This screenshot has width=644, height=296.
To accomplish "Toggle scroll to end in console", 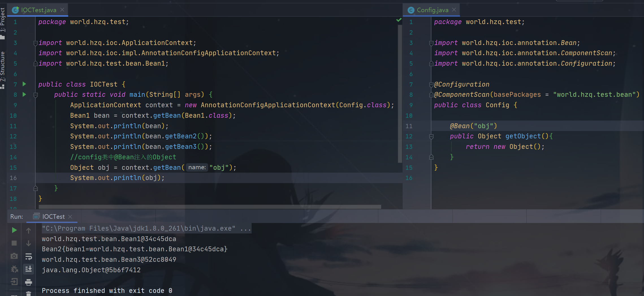I will click(28, 269).
